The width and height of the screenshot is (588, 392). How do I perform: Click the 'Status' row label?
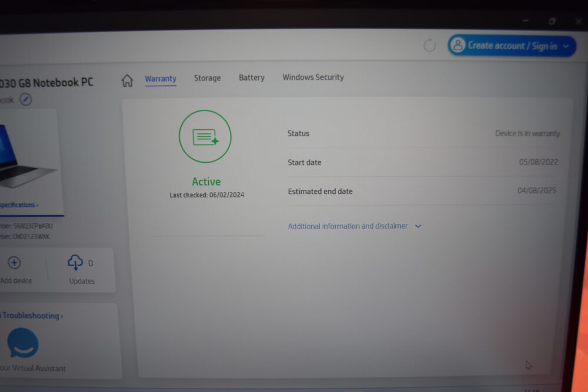point(299,133)
